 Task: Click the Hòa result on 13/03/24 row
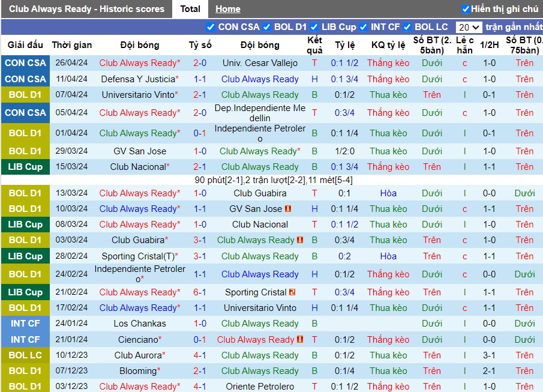tap(388, 193)
